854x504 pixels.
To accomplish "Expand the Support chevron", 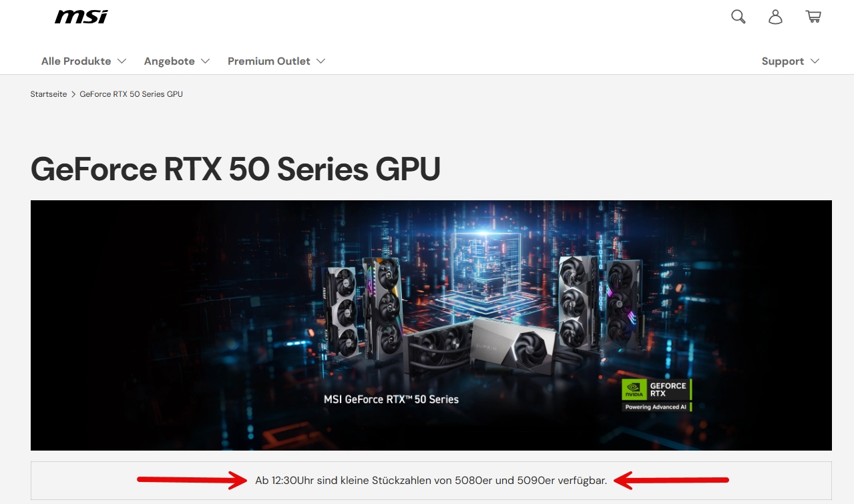I will coord(815,61).
